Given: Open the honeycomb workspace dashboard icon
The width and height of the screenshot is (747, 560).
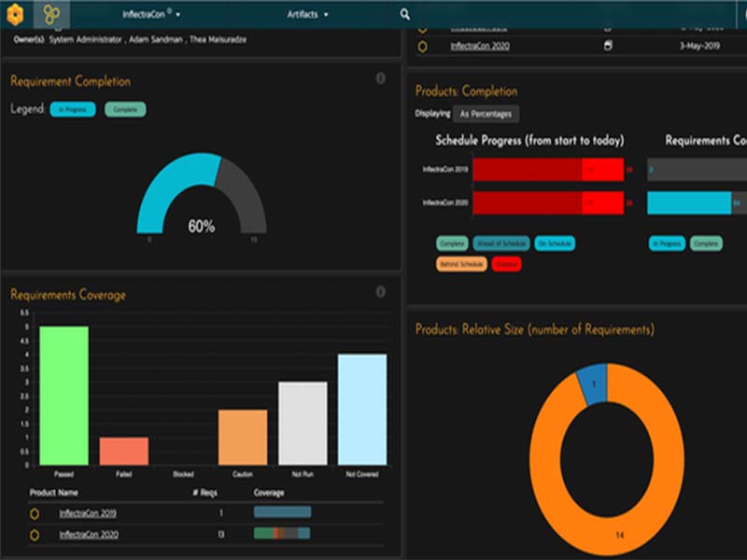Looking at the screenshot, I should point(51,14).
